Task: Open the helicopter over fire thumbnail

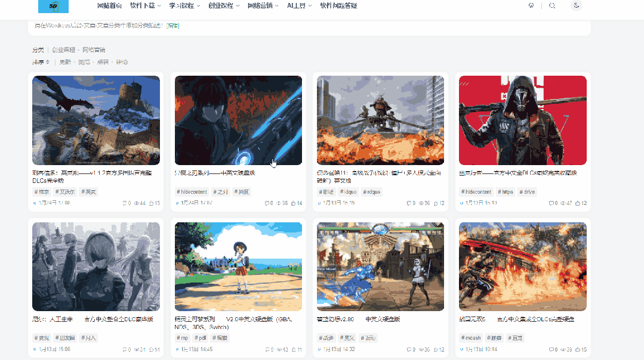Action: coord(380,120)
